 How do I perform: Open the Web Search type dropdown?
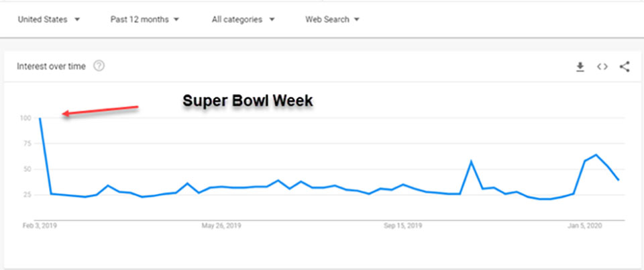(332, 19)
